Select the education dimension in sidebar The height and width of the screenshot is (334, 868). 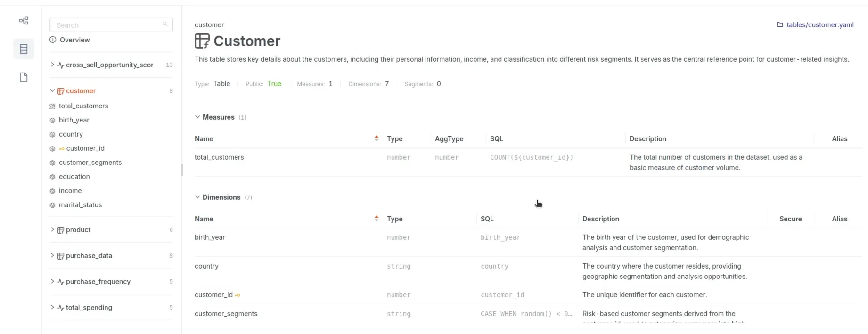click(x=74, y=177)
